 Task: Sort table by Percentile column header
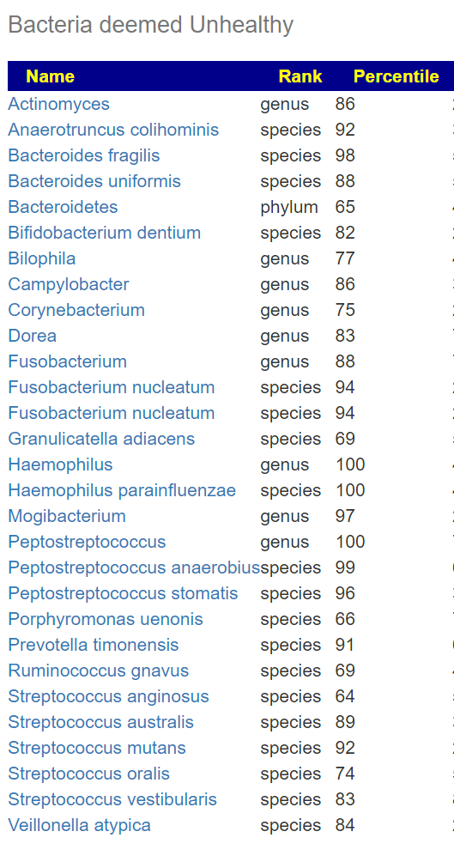point(396,76)
